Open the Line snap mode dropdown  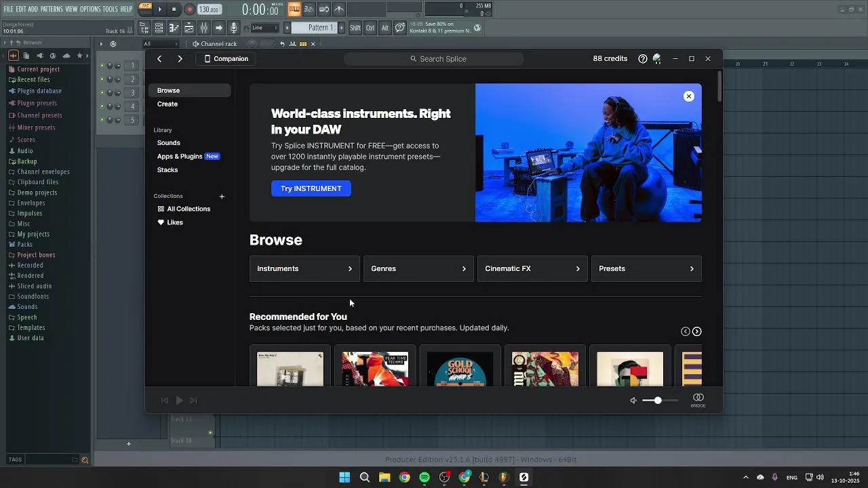tap(264, 28)
